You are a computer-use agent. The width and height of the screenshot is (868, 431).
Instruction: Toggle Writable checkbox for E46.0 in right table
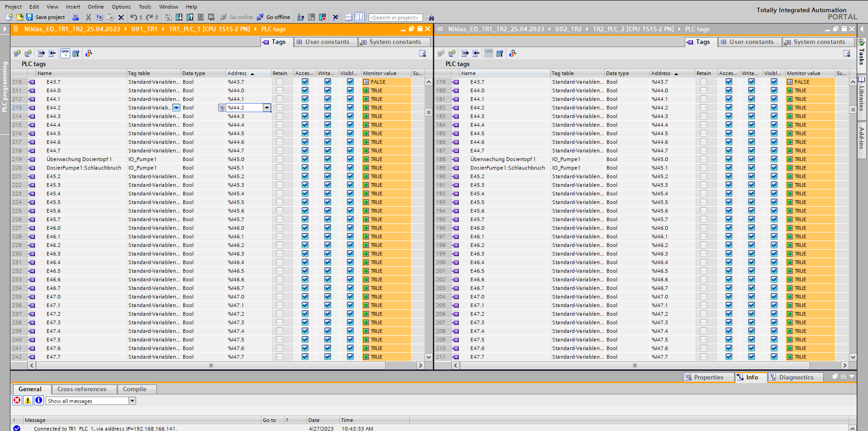click(751, 228)
